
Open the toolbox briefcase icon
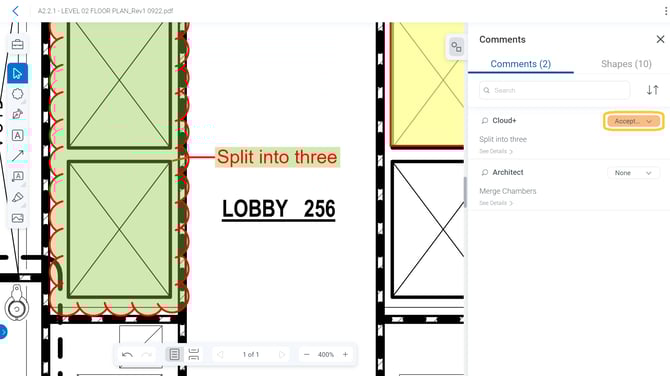[18, 44]
